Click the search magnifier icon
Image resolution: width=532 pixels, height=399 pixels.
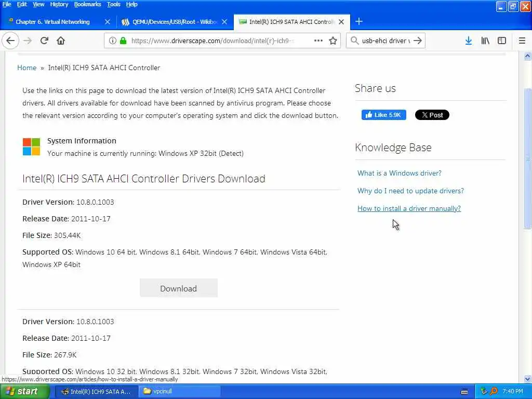(x=354, y=41)
